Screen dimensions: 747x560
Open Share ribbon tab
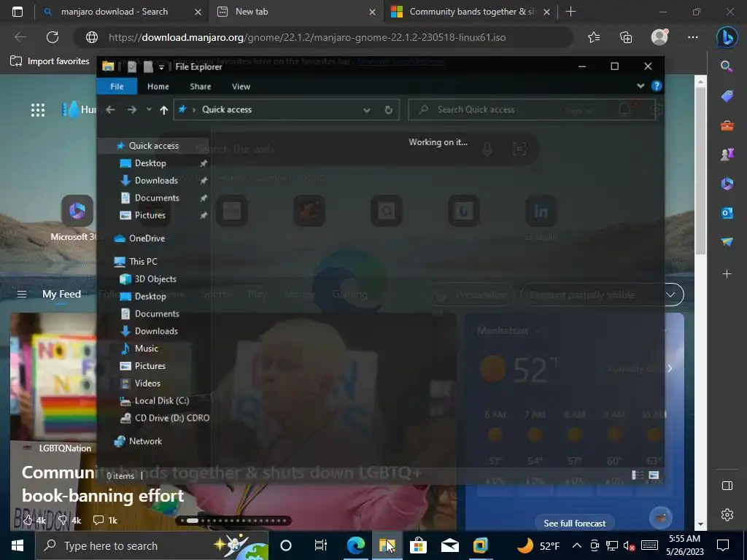pyautogui.click(x=201, y=86)
